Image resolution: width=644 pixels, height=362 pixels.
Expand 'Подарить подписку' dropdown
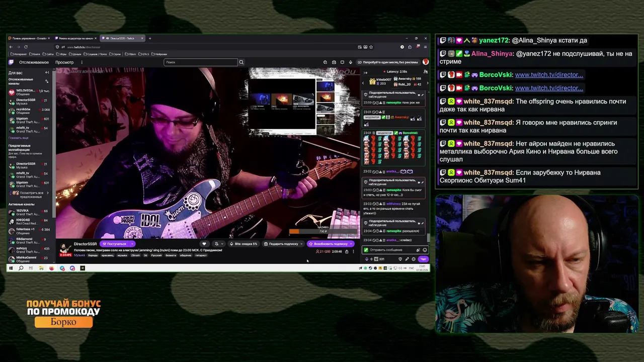click(301, 244)
